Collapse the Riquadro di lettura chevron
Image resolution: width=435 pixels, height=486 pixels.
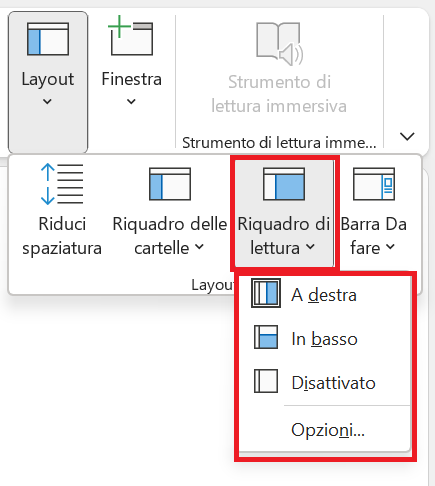click(310, 247)
